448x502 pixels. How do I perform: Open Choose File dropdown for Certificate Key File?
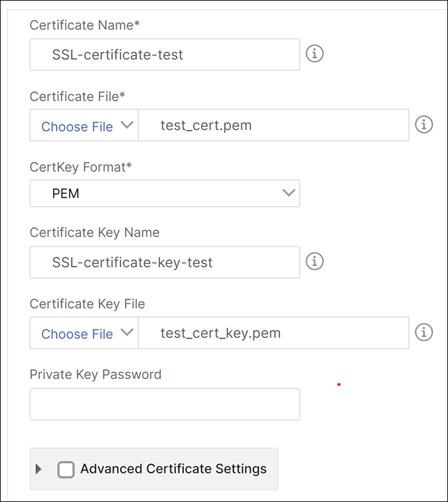click(84, 333)
